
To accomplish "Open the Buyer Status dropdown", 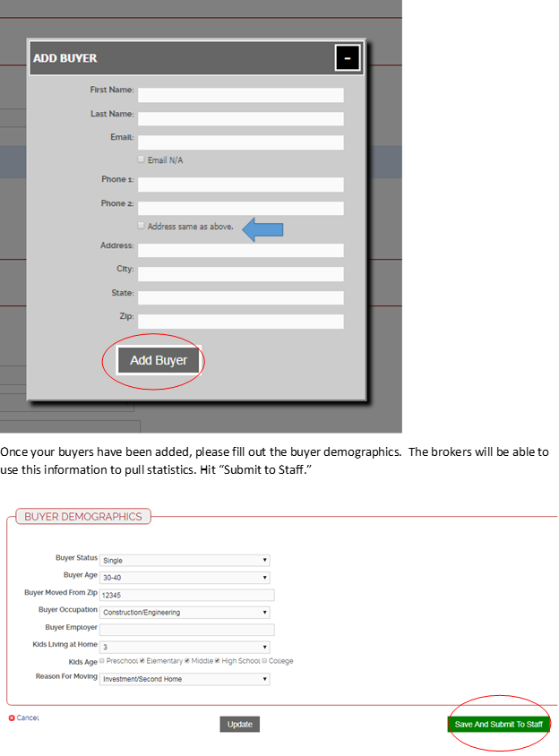I will [x=185, y=561].
